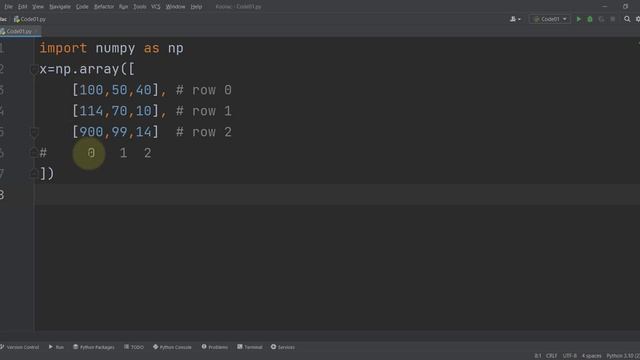Toggle the fold marker beside the column index comment
The height and width of the screenshot is (360, 640).
[x=34, y=153]
